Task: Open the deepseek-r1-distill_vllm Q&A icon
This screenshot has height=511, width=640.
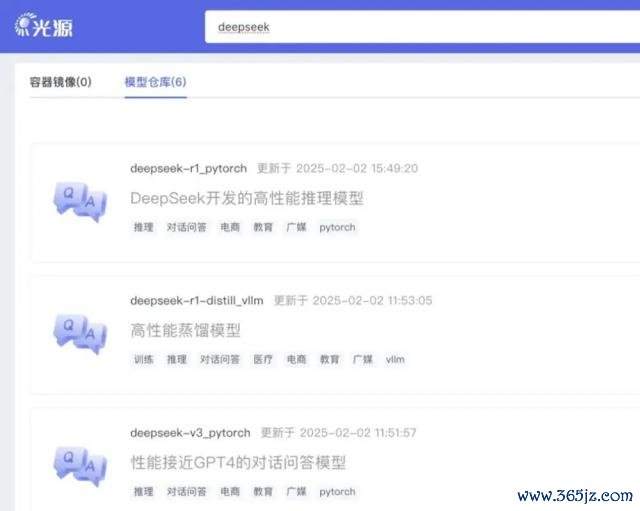Action: pos(80,334)
